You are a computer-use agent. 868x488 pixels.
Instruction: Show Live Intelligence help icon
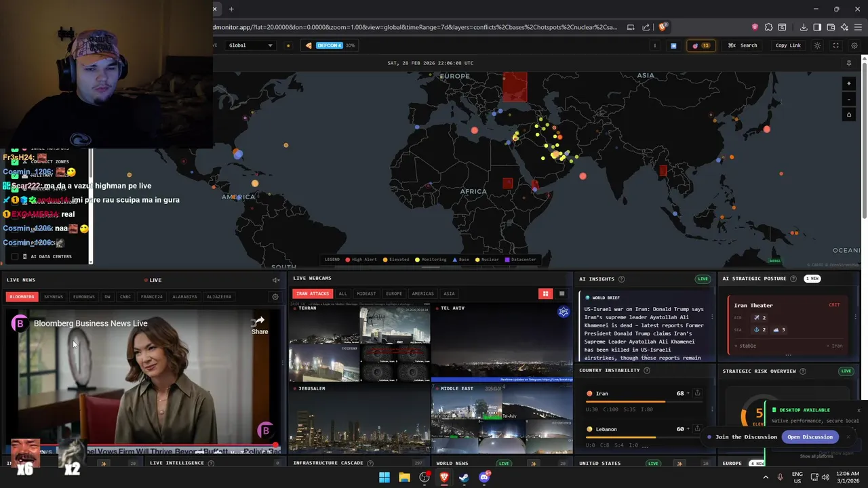point(211,464)
